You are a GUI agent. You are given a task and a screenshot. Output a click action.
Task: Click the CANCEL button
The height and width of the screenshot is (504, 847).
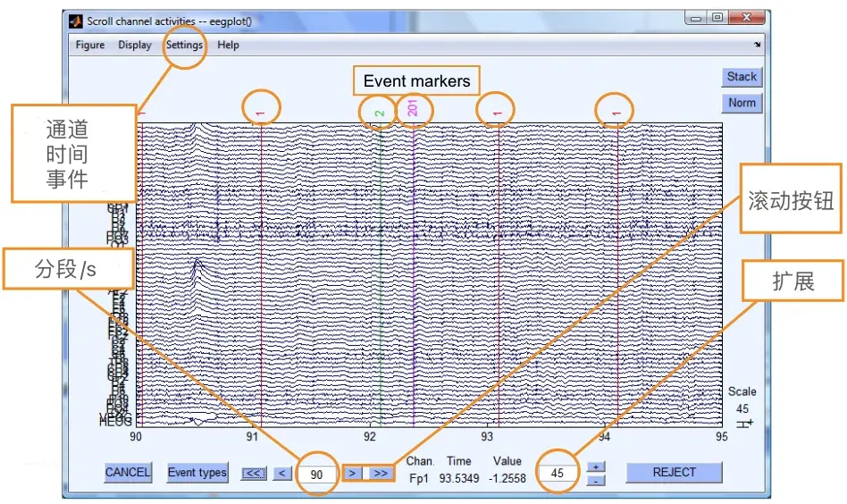coord(128,473)
